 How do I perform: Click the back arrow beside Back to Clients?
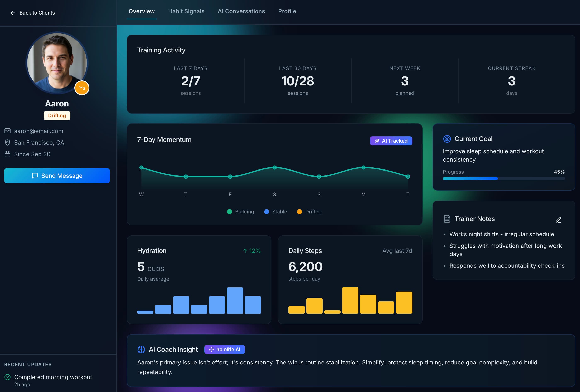click(x=13, y=13)
